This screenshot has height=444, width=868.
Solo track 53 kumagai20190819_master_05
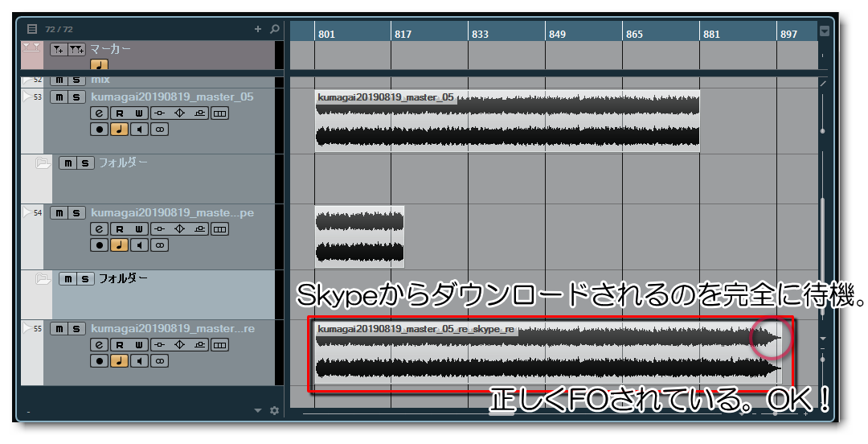click(x=76, y=97)
